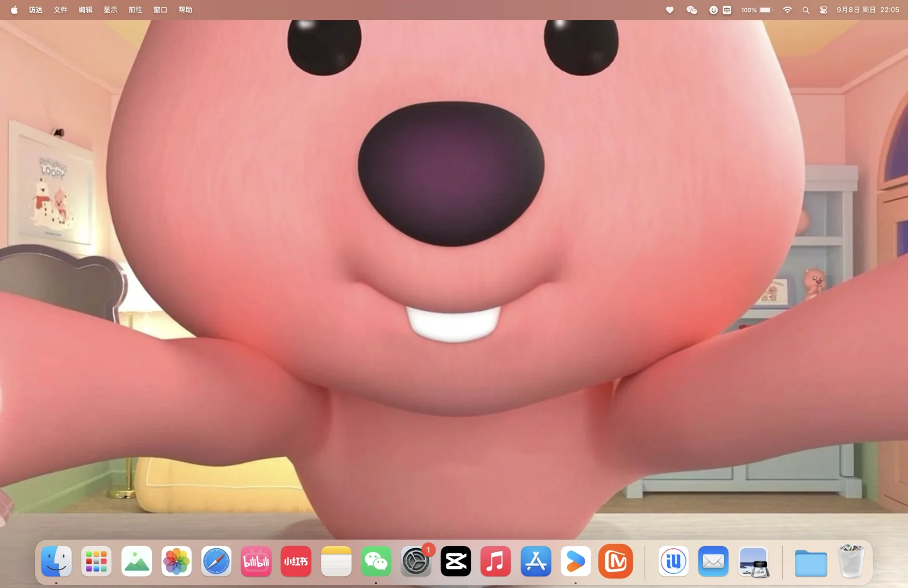The height and width of the screenshot is (588, 908).
Task: Open Spotlight search
Action: click(x=806, y=10)
